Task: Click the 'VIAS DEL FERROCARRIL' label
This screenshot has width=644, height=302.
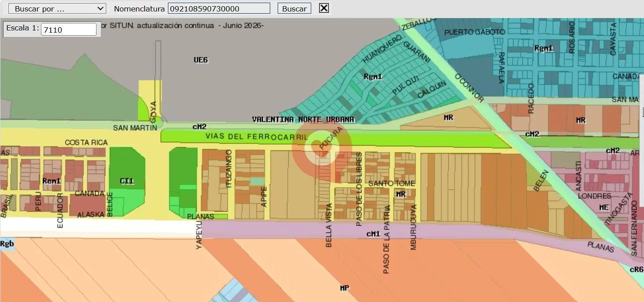Action: (x=256, y=137)
